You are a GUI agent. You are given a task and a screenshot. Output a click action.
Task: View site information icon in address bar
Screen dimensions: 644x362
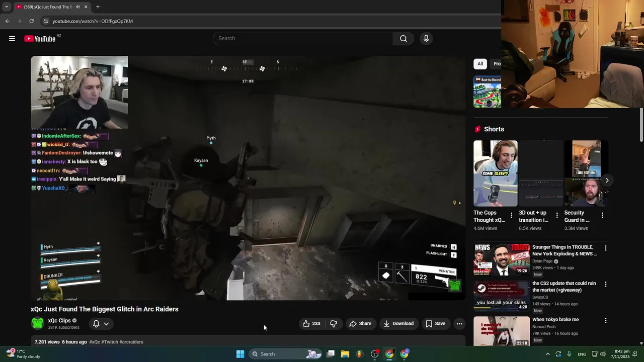point(45,21)
